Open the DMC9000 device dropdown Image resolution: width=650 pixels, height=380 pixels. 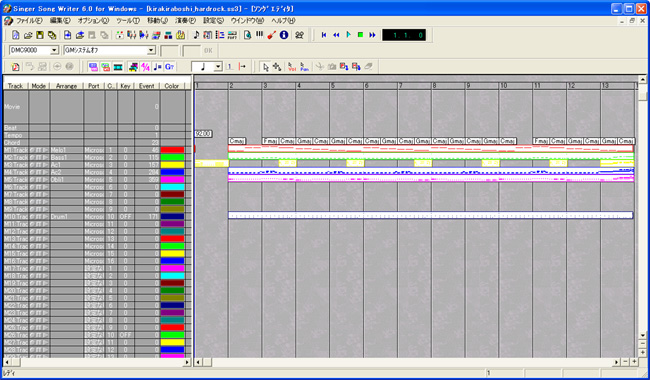(54, 50)
